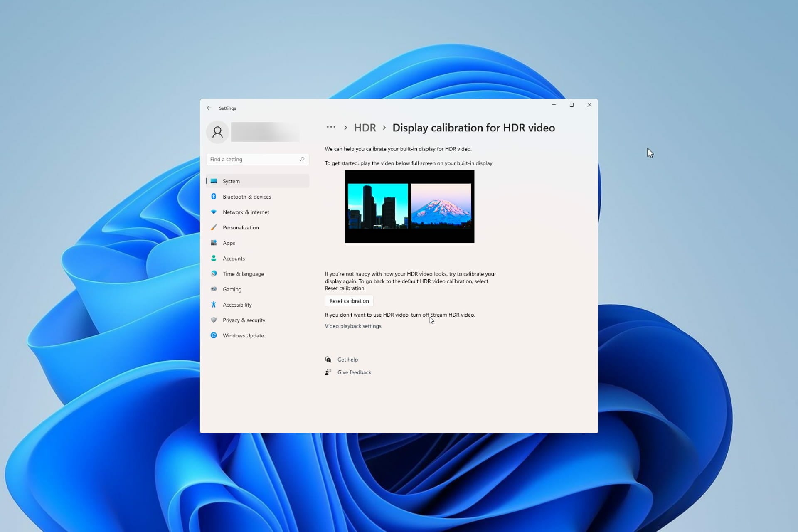This screenshot has width=798, height=532.
Task: Open Video playback settings link
Action: click(x=353, y=326)
